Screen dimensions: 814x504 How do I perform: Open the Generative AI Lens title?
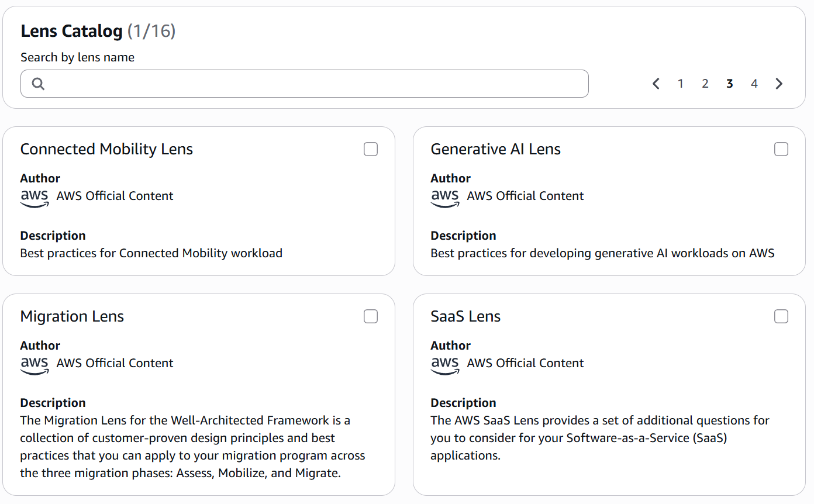tap(495, 149)
